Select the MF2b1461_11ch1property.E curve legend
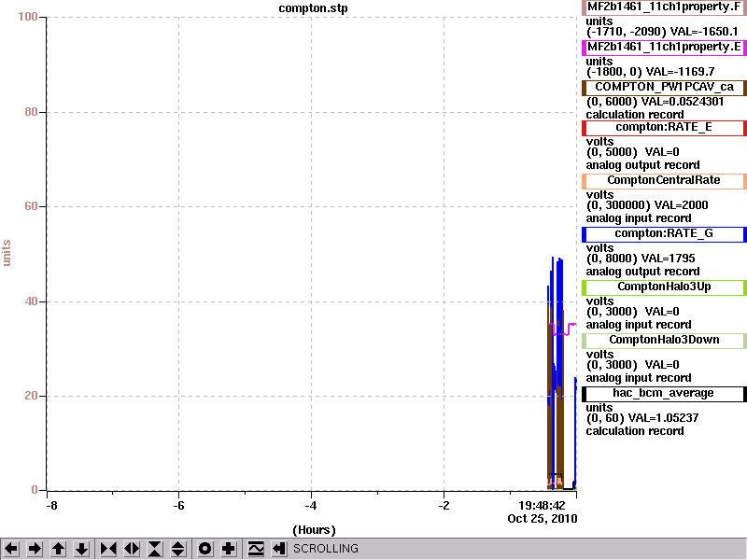The height and width of the screenshot is (560, 747). tap(664, 48)
